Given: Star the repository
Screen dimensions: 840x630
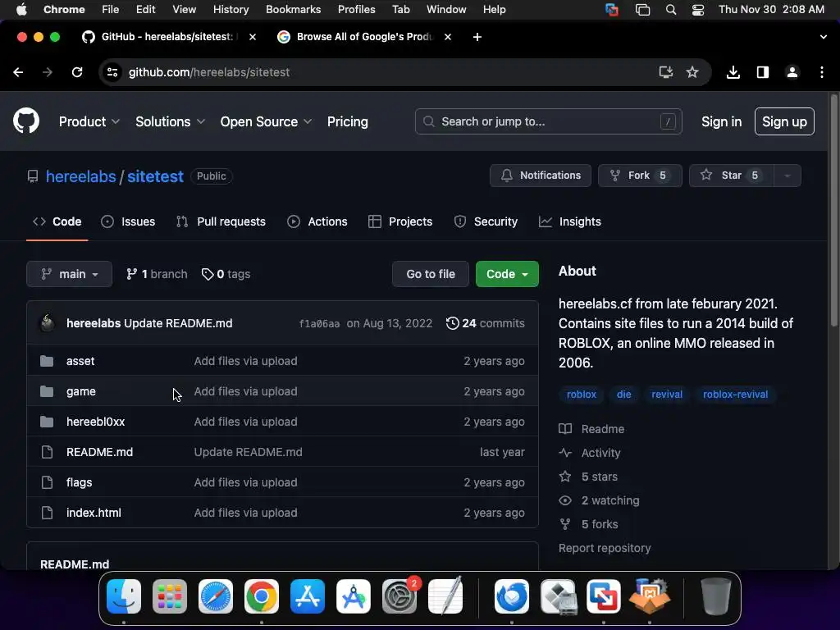Looking at the screenshot, I should 732,176.
